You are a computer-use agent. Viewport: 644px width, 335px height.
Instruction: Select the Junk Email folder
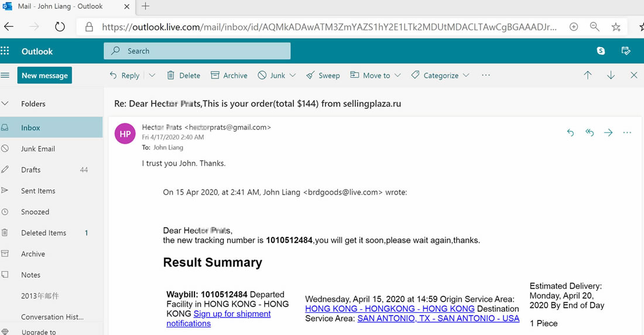38,148
